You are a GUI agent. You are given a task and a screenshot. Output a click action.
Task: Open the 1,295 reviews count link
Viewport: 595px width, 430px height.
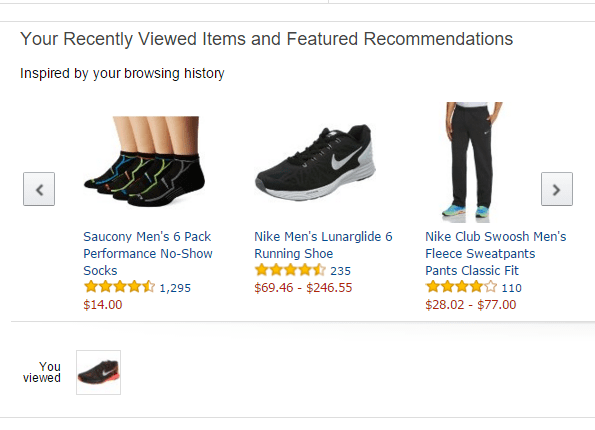pos(175,288)
